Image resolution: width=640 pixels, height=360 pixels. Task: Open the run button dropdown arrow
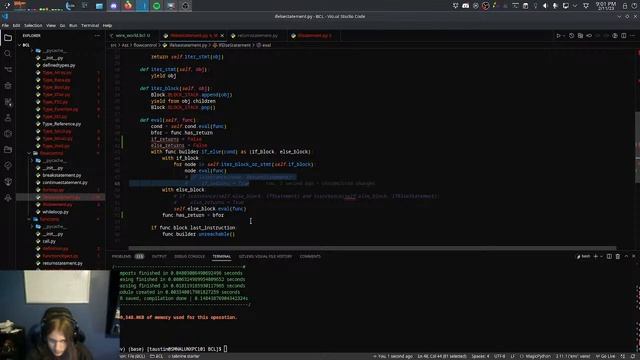[x=564, y=36]
